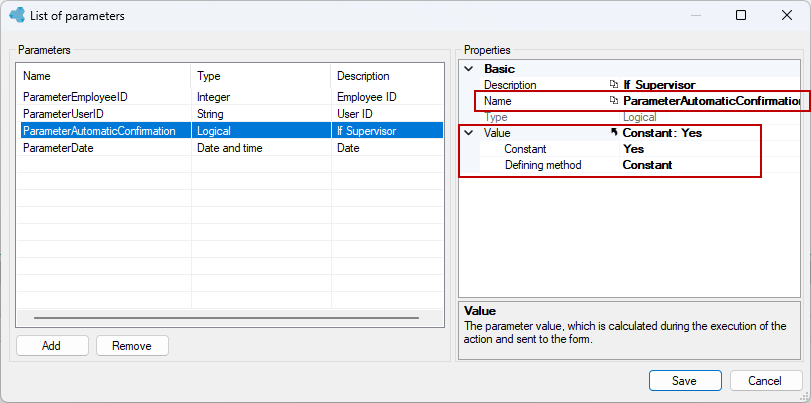
Task: Click the Employee ID description cell
Action: pos(387,97)
